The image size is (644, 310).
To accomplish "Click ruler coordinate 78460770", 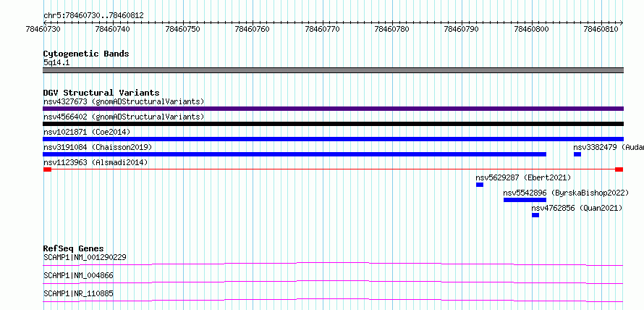I will [x=323, y=29].
